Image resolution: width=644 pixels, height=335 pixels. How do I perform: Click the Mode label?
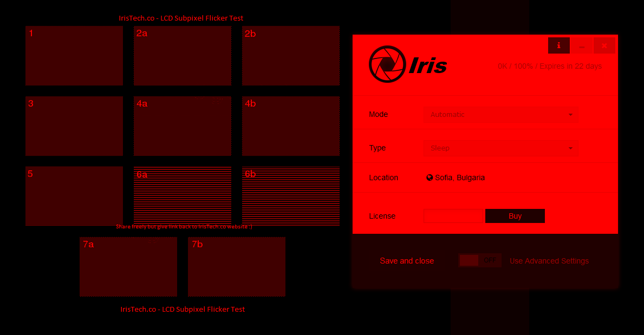coord(378,115)
